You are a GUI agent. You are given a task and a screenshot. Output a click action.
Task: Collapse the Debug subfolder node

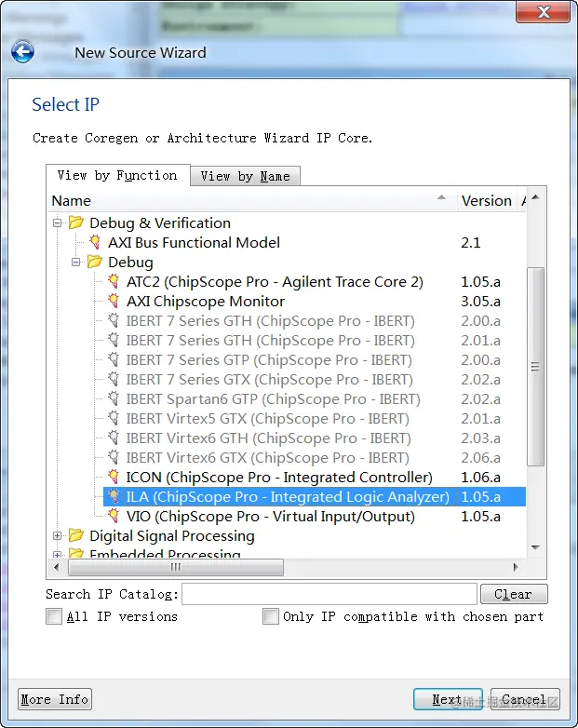click(x=76, y=262)
